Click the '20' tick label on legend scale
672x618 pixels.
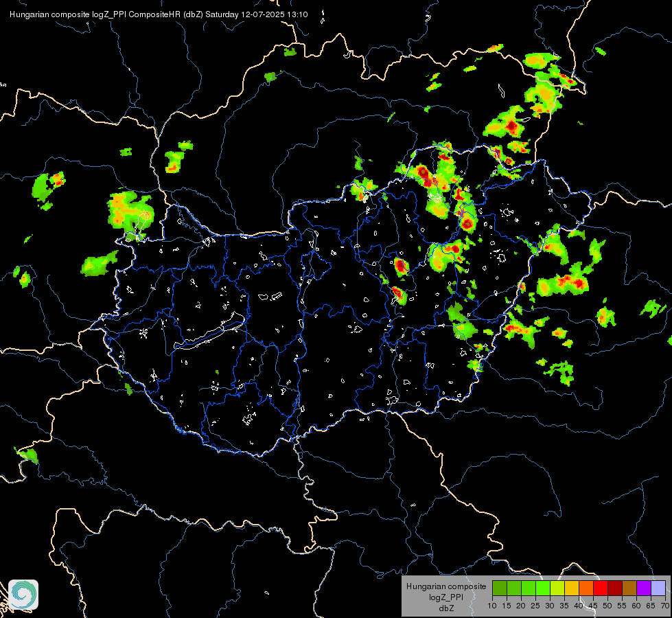(521, 606)
